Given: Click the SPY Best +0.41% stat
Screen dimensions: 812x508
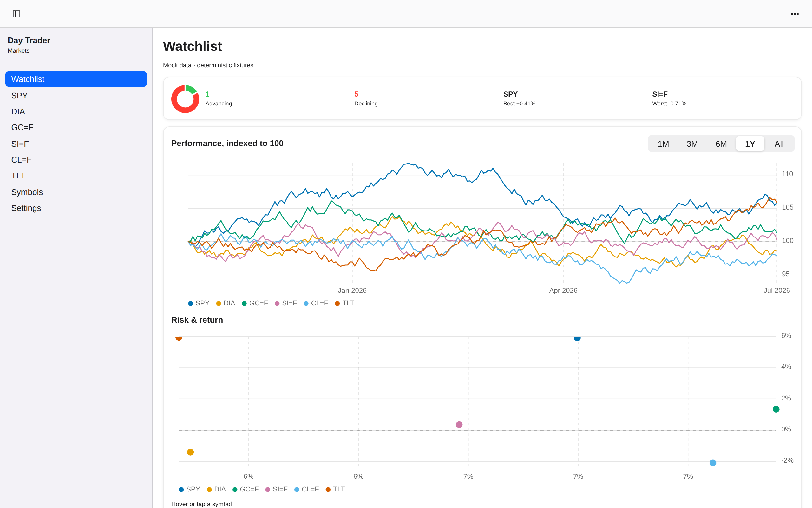Looking at the screenshot, I should (x=519, y=99).
